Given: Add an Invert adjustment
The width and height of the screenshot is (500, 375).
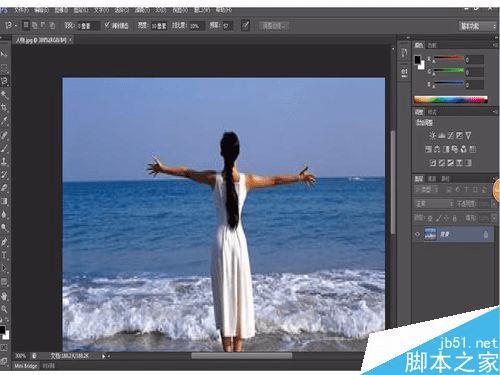Looking at the screenshot, I should (x=433, y=163).
